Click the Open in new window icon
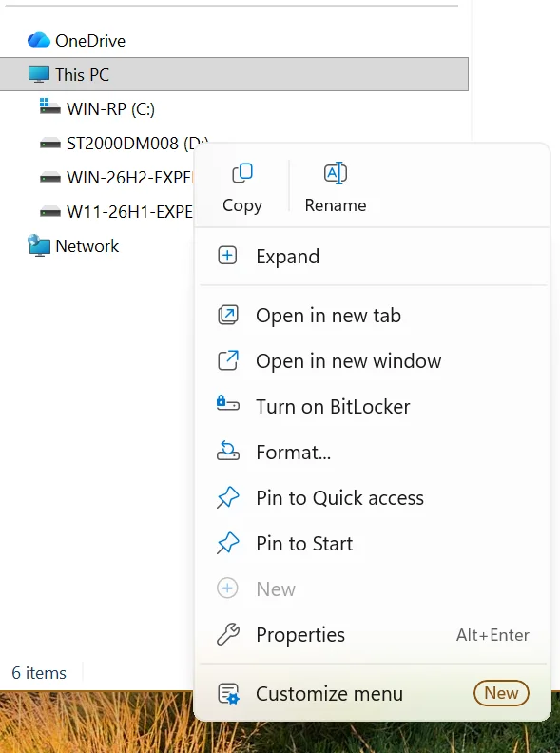Screen dimensions: 560x753 pos(227,360)
